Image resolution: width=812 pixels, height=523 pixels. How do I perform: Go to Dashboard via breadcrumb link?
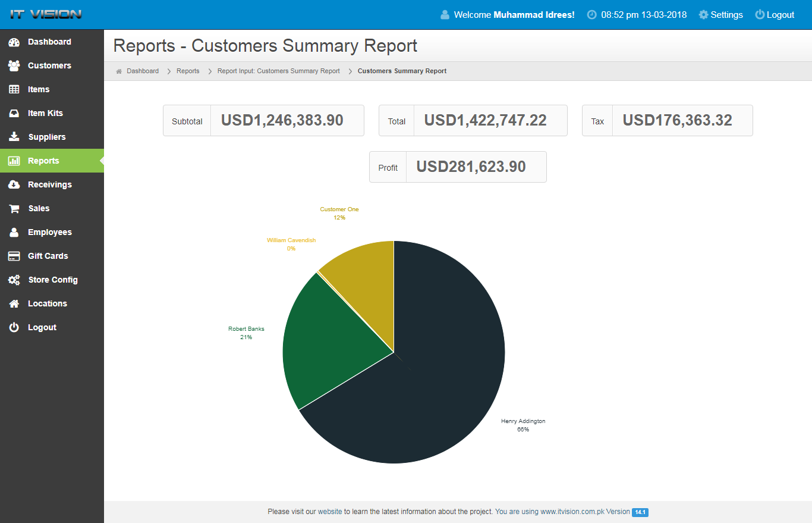(143, 71)
